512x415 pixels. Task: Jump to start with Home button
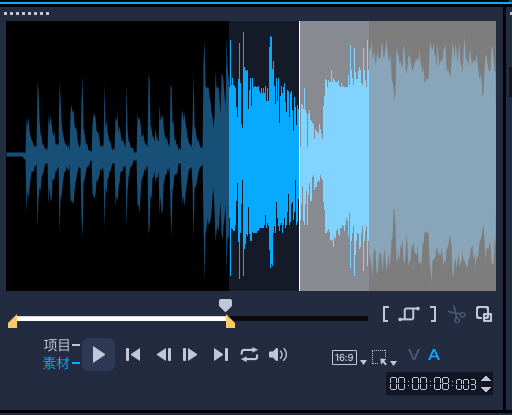[133, 354]
